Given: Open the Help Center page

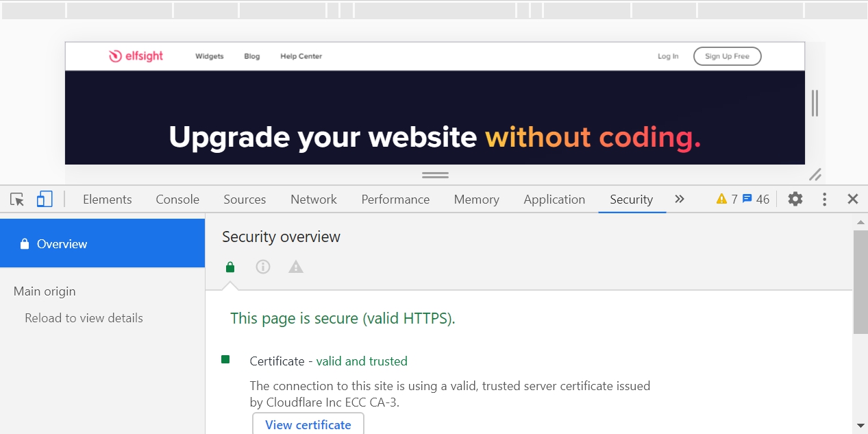Looking at the screenshot, I should [301, 56].
